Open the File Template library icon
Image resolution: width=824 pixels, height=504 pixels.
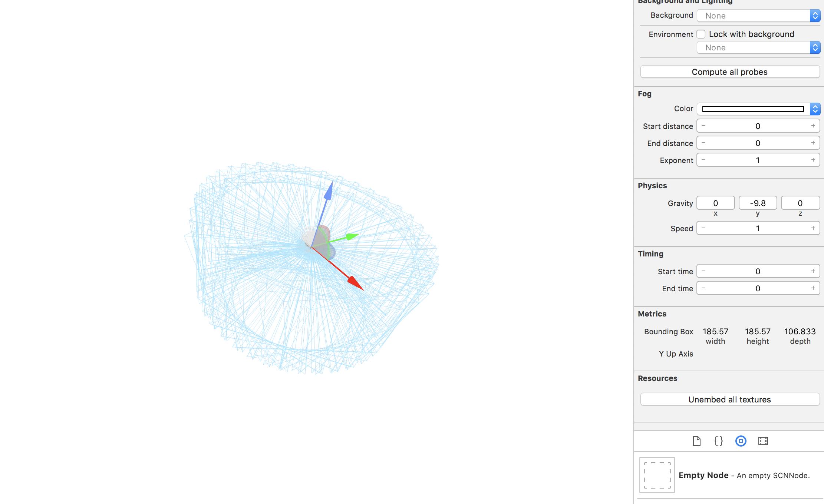click(x=696, y=441)
